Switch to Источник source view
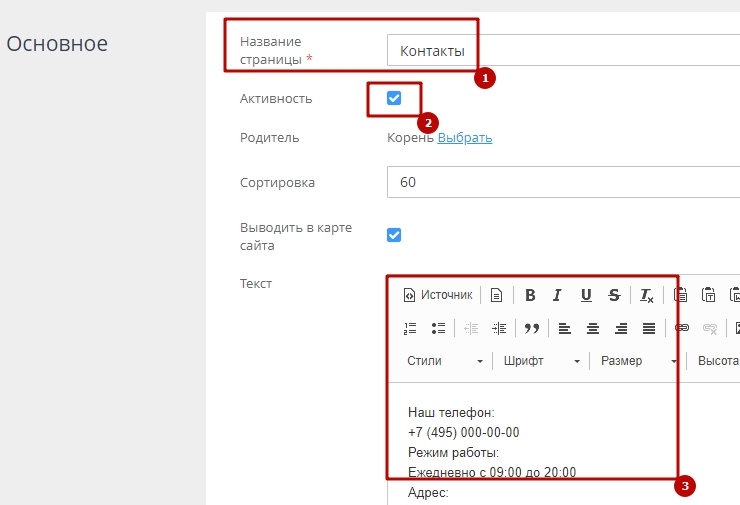Image resolution: width=740 pixels, height=505 pixels. coord(437,295)
